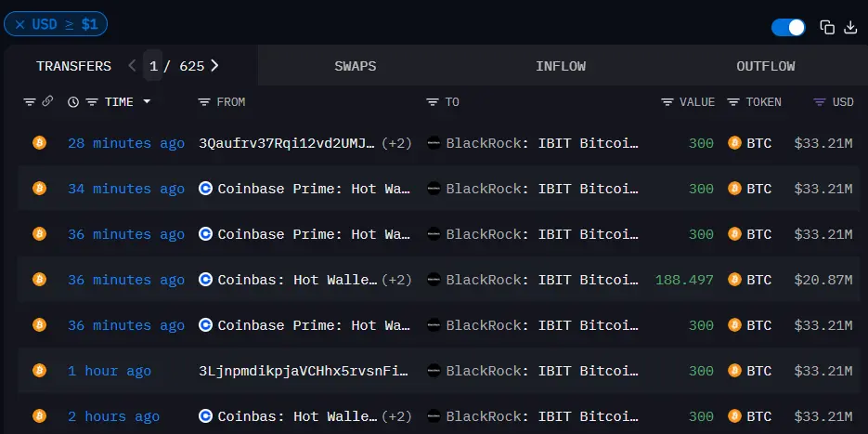
Task: Click BTC token in 188.497 row
Action: pos(759,280)
